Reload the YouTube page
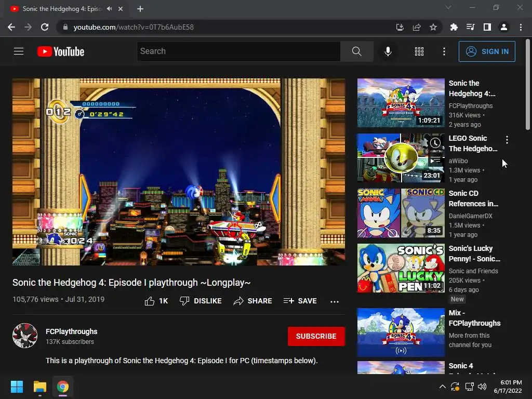Screen dimensions: 532x399 point(45,27)
